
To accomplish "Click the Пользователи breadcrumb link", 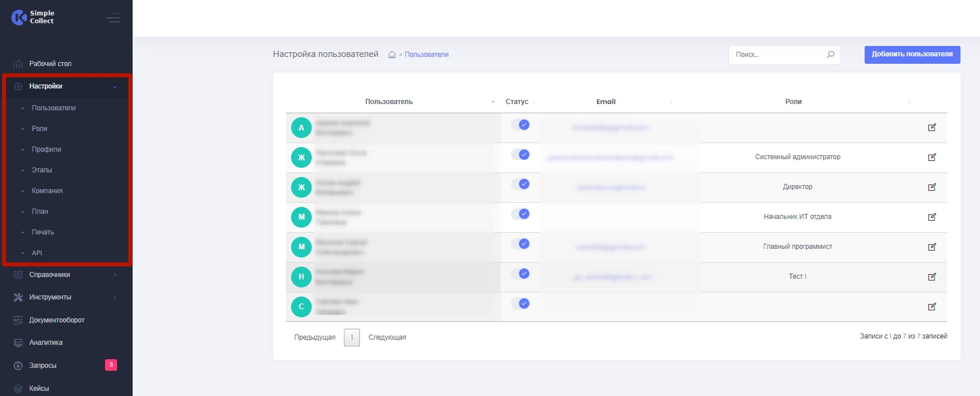I will pyautogui.click(x=427, y=55).
